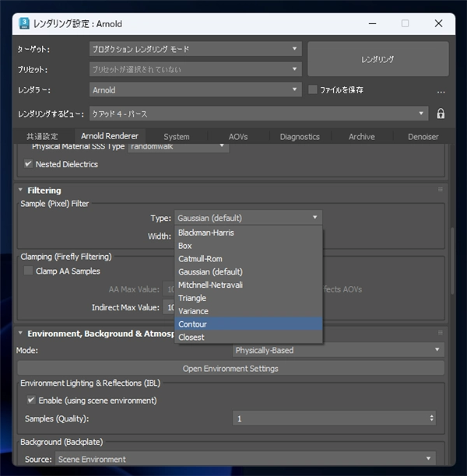
Task: Click the Indirect Max Value field
Action: click(169, 307)
